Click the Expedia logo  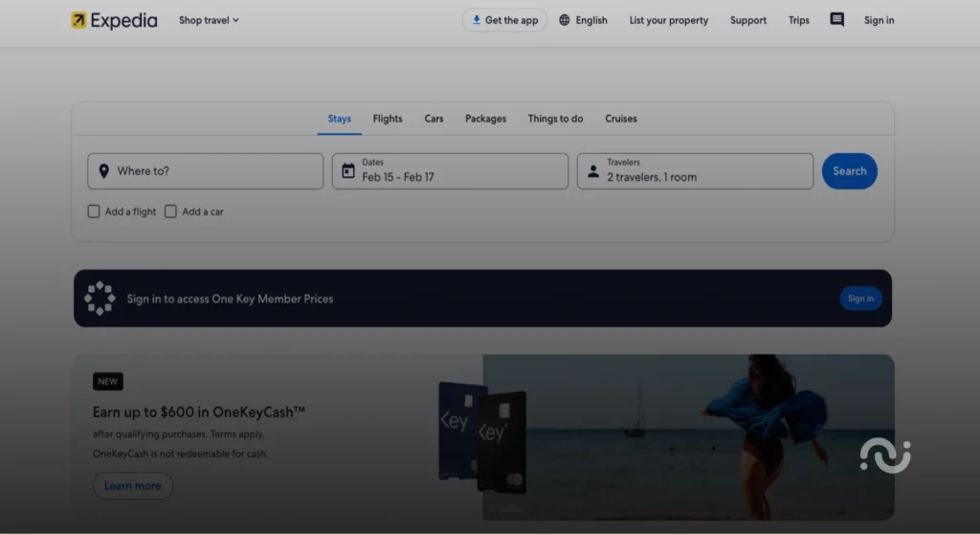(114, 20)
